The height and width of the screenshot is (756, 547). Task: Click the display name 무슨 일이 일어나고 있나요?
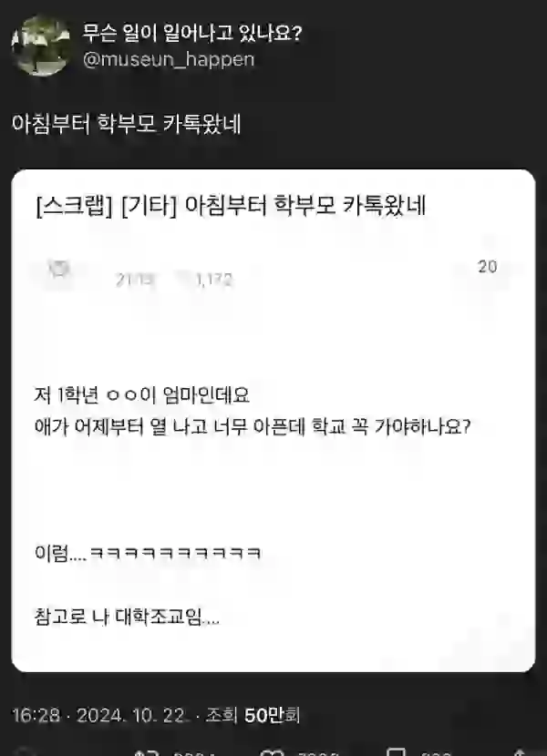[192, 33]
